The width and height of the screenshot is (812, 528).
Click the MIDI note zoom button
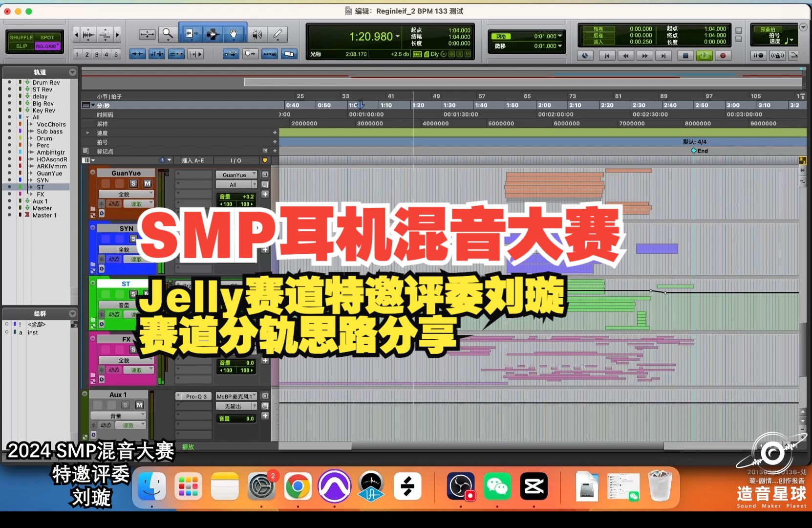(105, 34)
